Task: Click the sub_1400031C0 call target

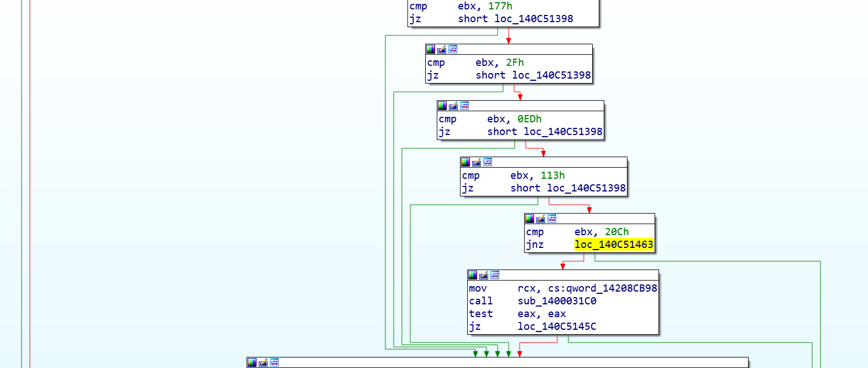Action: 557,301
